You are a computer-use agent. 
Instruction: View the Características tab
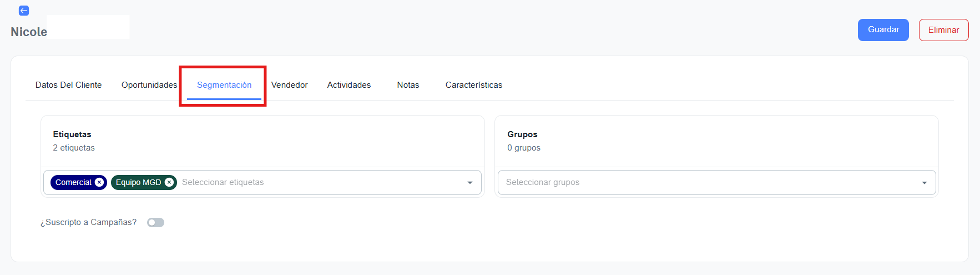point(473,85)
